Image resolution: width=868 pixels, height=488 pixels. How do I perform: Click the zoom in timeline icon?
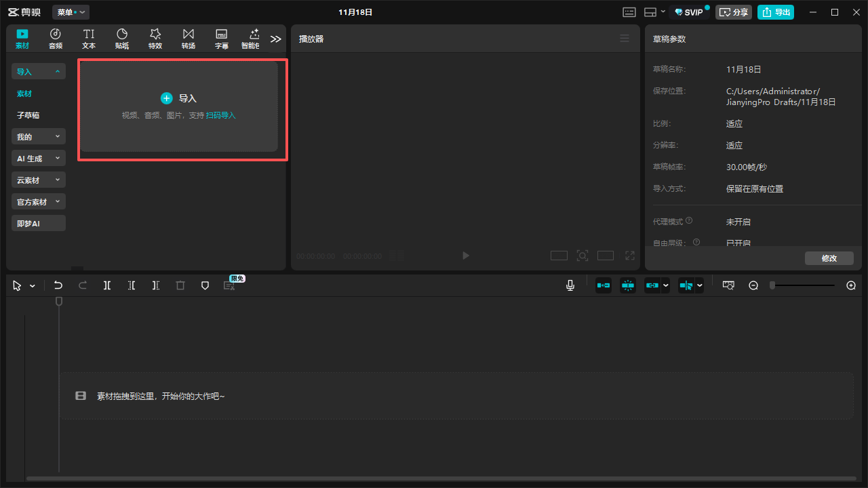click(x=851, y=285)
